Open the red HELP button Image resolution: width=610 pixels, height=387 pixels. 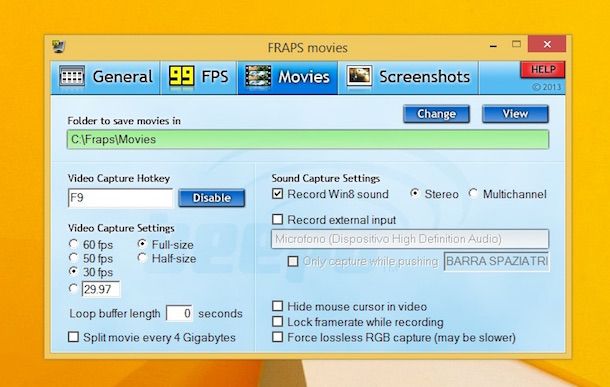pos(543,70)
